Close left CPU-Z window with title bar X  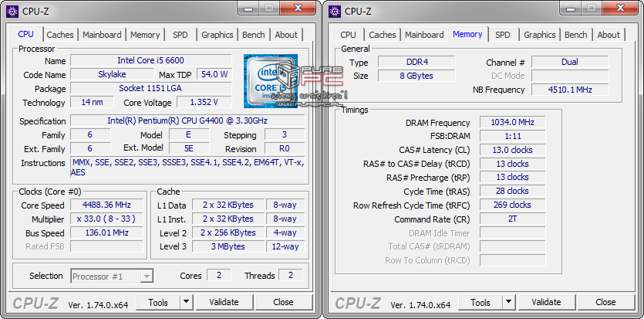click(x=298, y=8)
